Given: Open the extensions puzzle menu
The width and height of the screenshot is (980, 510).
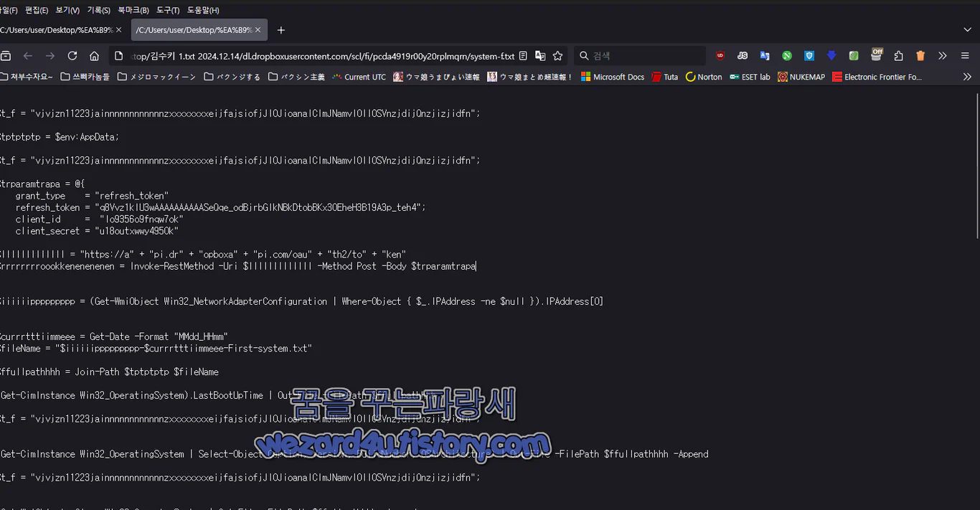Looking at the screenshot, I should (898, 56).
